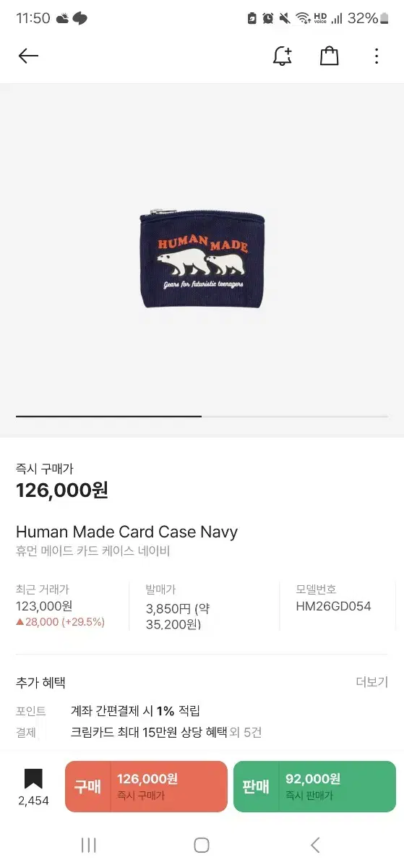Viewport: 404px width, 868px height.
Task: Open the three-dot more options menu
Action: pos(377,56)
